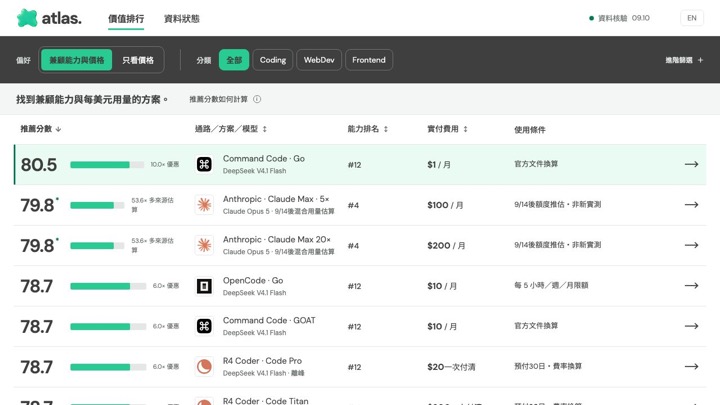Click the score bar of Claude Max 5×
Image resolution: width=720 pixels, height=405 pixels.
(x=97, y=205)
